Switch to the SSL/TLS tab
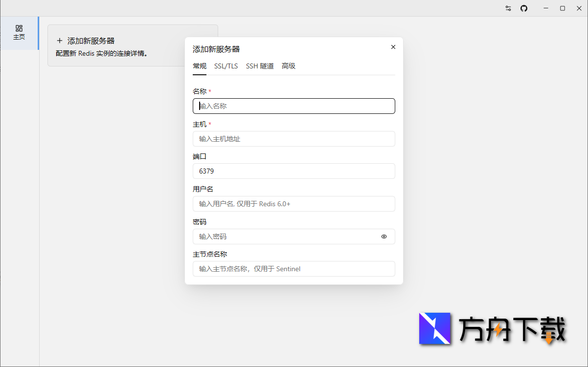The width and height of the screenshot is (588, 367). (226, 66)
